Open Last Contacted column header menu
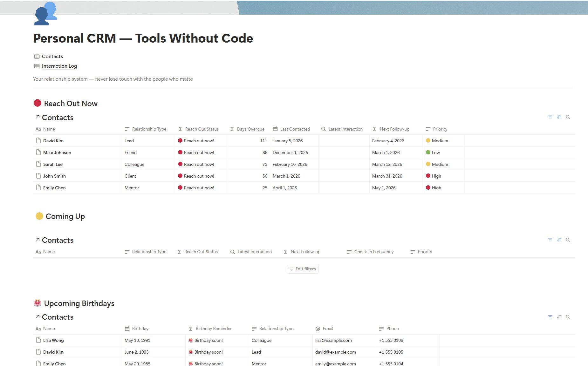 (x=294, y=129)
